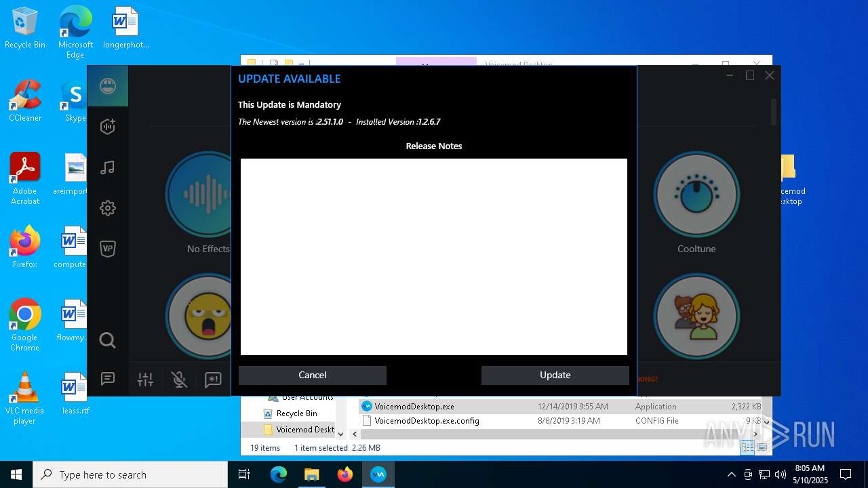Open CCleaner desktop shortcut
The height and width of the screenshot is (488, 868).
pos(25,102)
